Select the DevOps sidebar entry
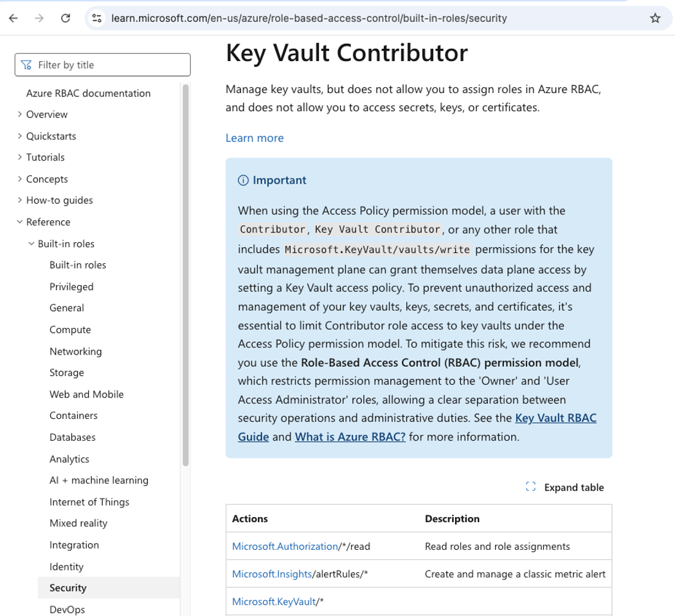 (x=66, y=609)
